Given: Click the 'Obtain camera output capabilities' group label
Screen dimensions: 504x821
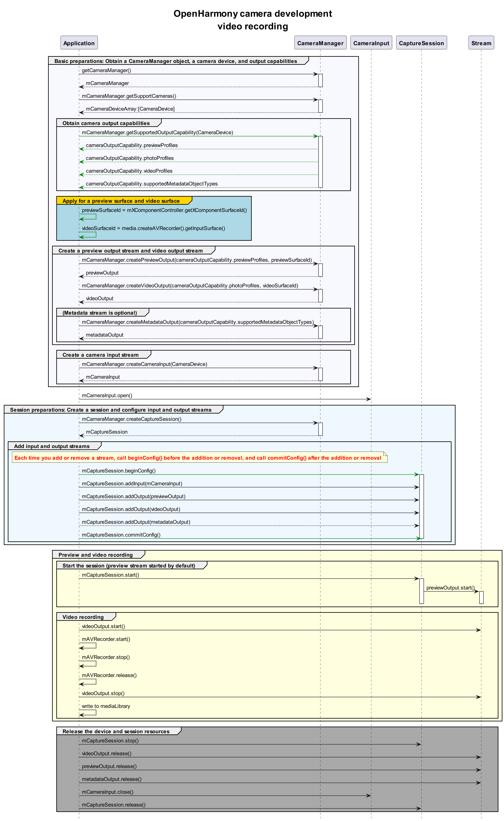Looking at the screenshot, I should pos(106,123).
